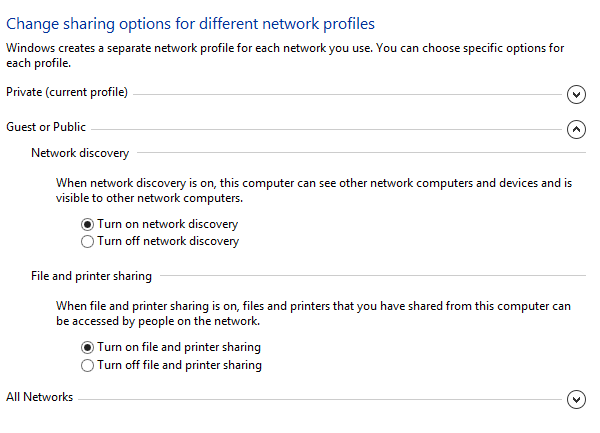Image resolution: width=600 pixels, height=433 pixels.
Task: Click the All Networks heading text
Action: pyautogui.click(x=39, y=397)
